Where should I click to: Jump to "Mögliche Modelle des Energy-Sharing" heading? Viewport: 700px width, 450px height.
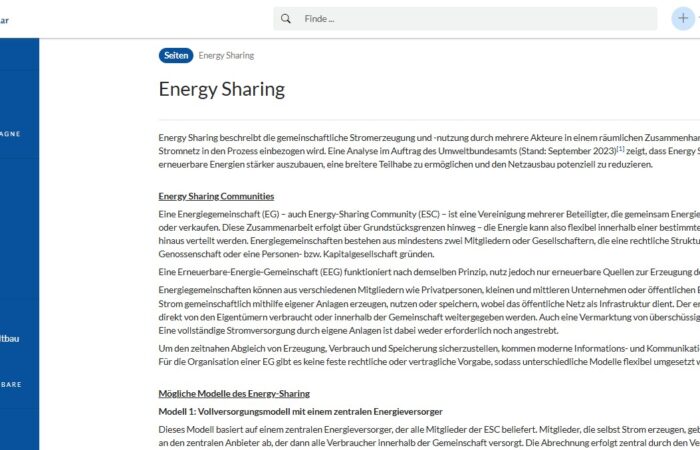(234, 394)
